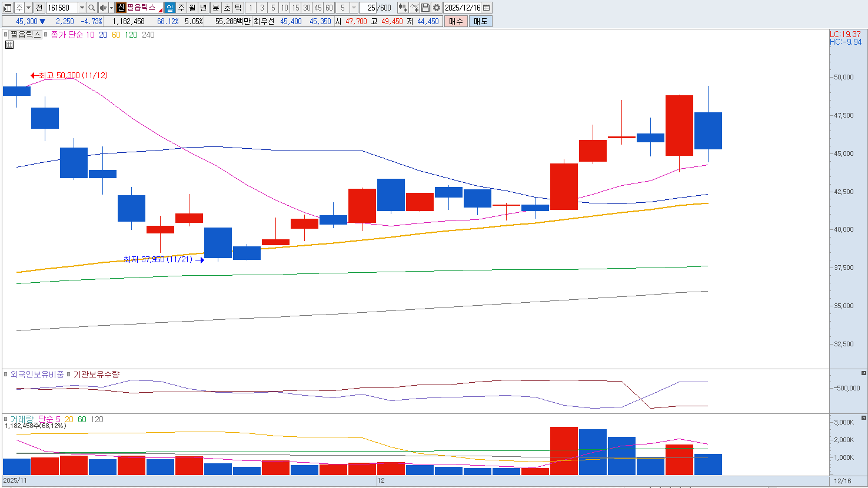Image resolution: width=868 pixels, height=488 pixels.
Task: Click the add candlestick indicator icon
Action: pos(403,8)
